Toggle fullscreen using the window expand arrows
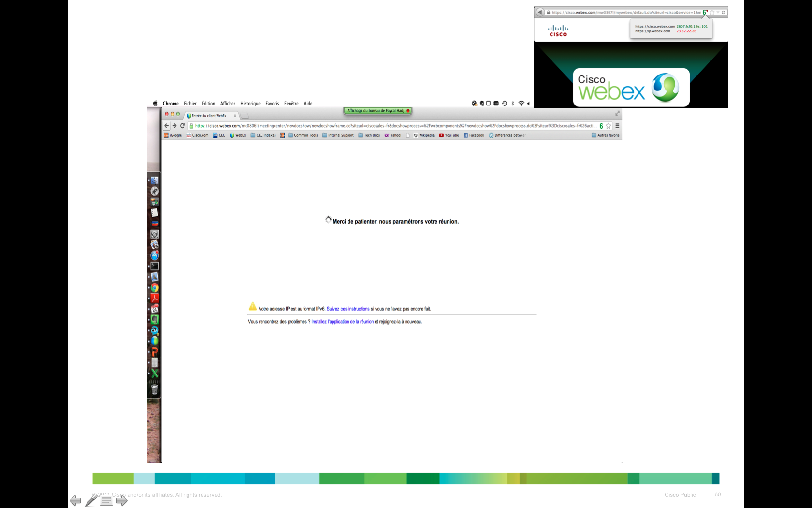The height and width of the screenshot is (508, 812). [617, 113]
